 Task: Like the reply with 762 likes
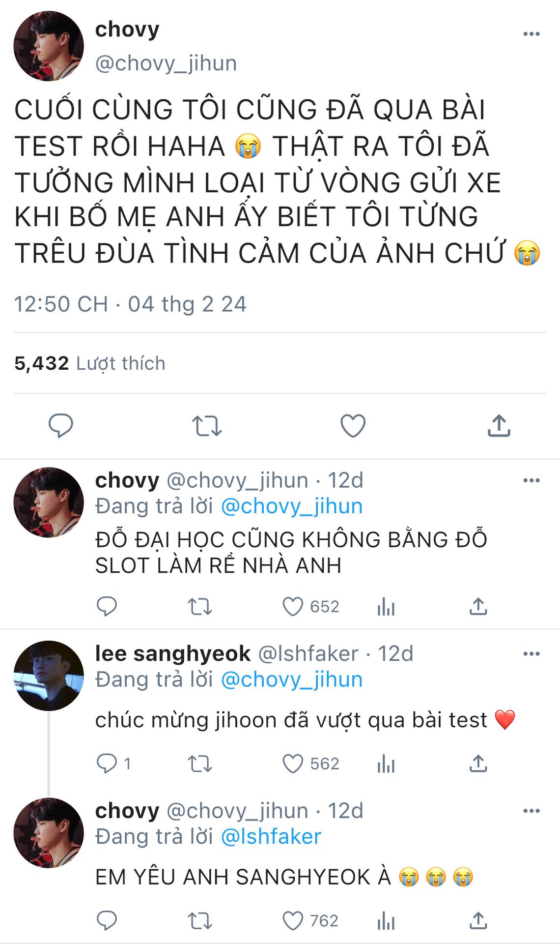[x=293, y=921]
